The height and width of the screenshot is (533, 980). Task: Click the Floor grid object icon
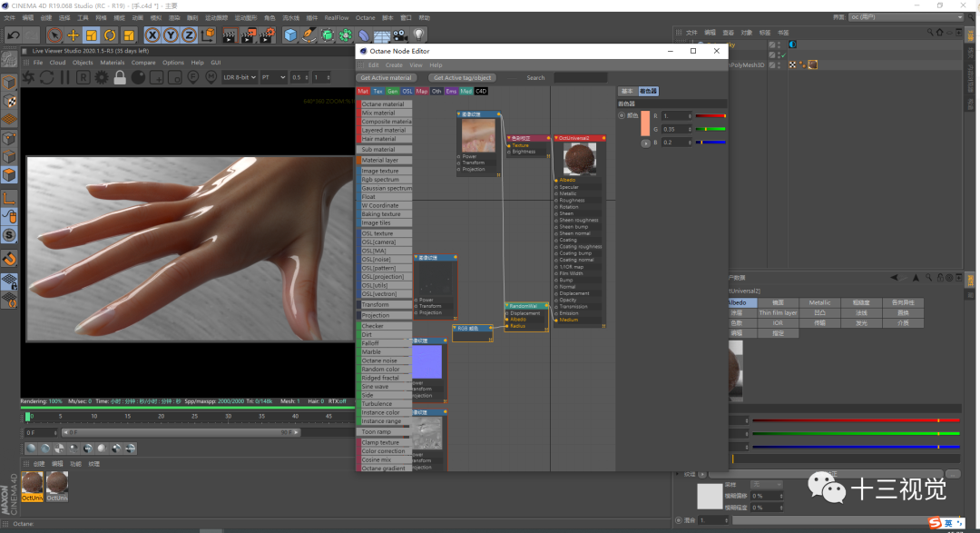pos(382,35)
